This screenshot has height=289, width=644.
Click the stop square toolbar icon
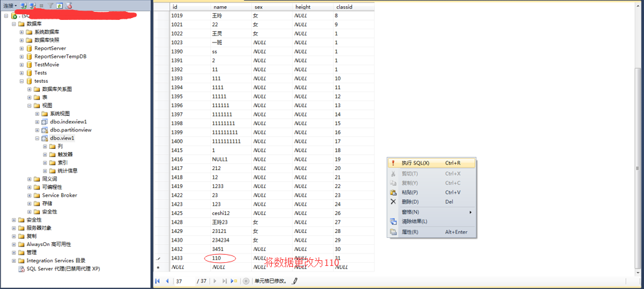tap(42, 6)
